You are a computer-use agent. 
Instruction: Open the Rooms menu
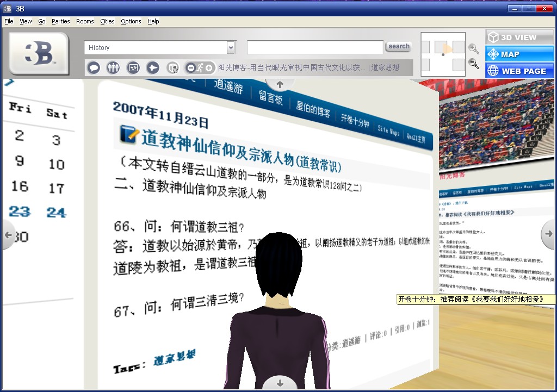85,21
